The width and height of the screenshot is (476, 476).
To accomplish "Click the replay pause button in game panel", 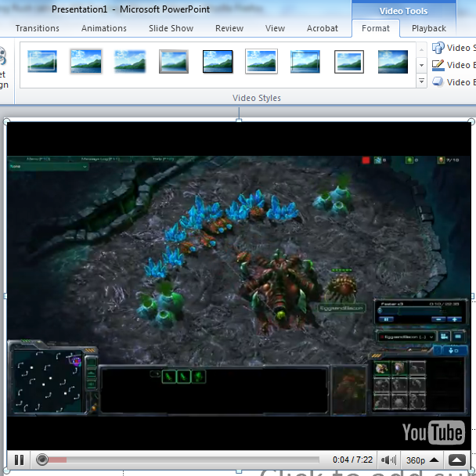I will click(x=386, y=319).
